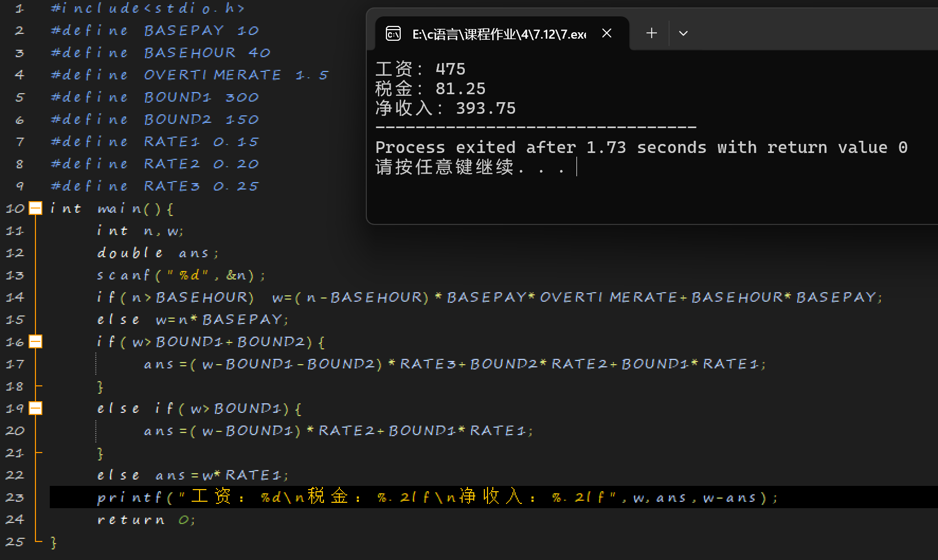Click the '#define RATE1 0.15' line
This screenshot has width=938, height=560.
point(155,142)
